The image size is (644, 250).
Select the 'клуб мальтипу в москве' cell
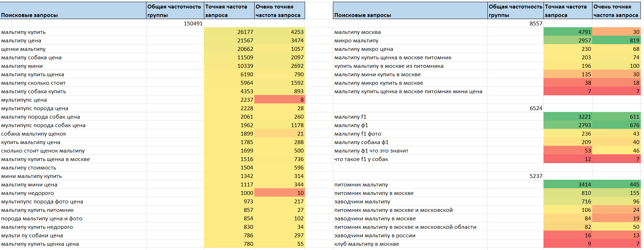click(x=410, y=244)
